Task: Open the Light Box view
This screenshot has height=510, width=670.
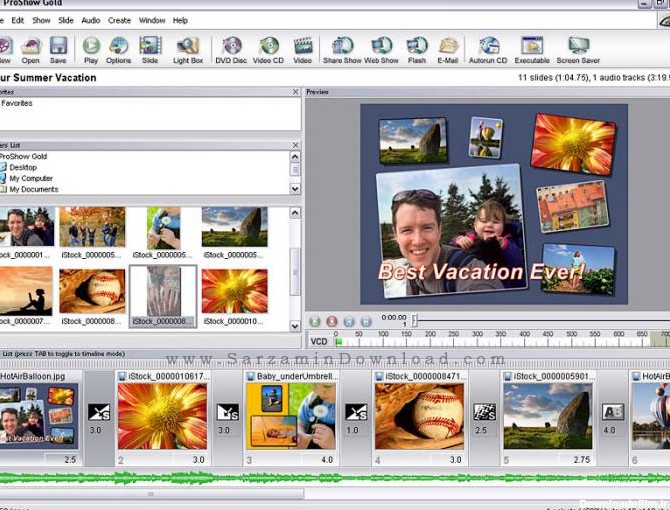Action: coord(188,50)
